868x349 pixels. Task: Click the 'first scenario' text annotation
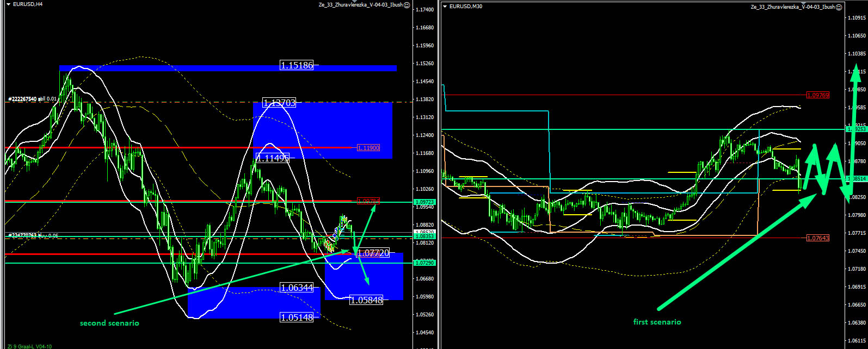coord(657,322)
